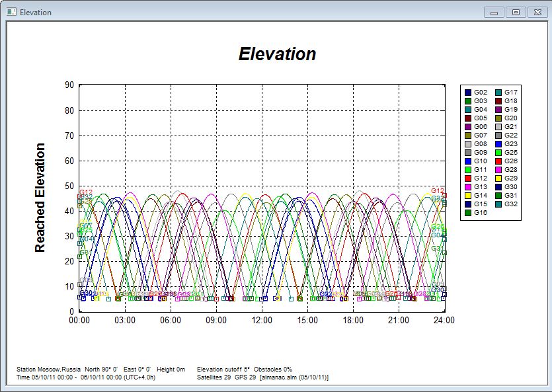Click the G16 legend entry marker

[468, 213]
